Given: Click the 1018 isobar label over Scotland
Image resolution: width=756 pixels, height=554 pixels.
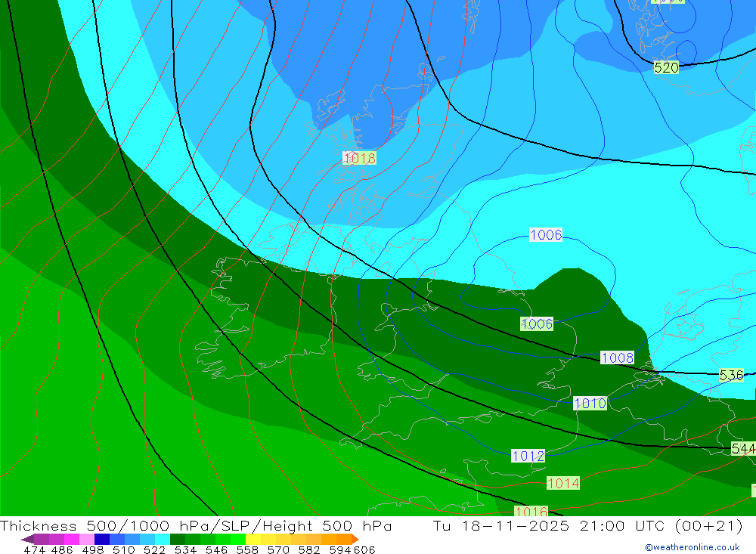Looking at the screenshot, I should pyautogui.click(x=359, y=158).
